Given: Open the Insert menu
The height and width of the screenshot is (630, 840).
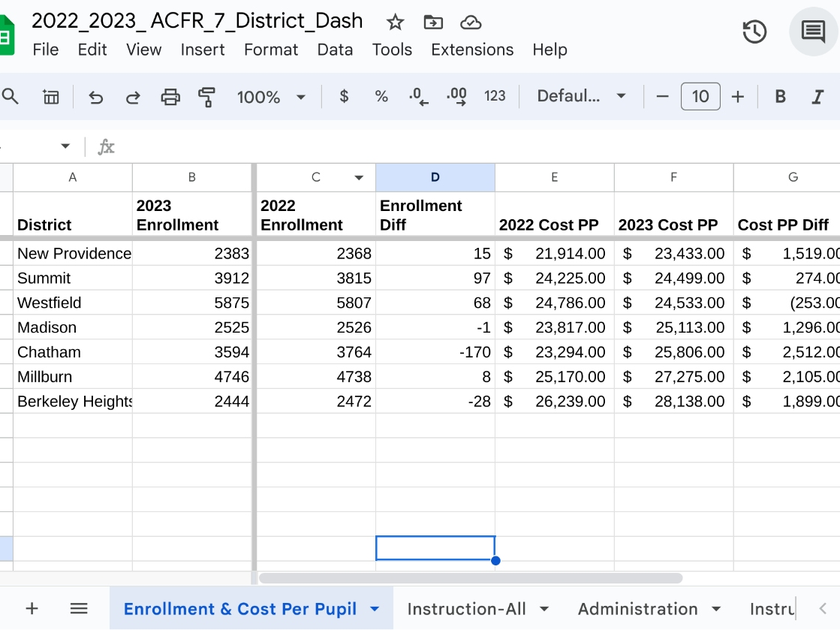Looking at the screenshot, I should pyautogui.click(x=203, y=50).
